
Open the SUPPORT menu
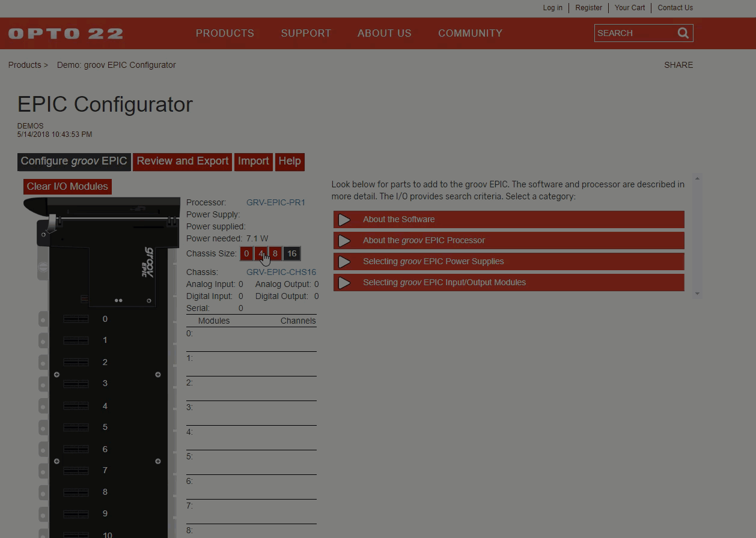[x=306, y=33]
